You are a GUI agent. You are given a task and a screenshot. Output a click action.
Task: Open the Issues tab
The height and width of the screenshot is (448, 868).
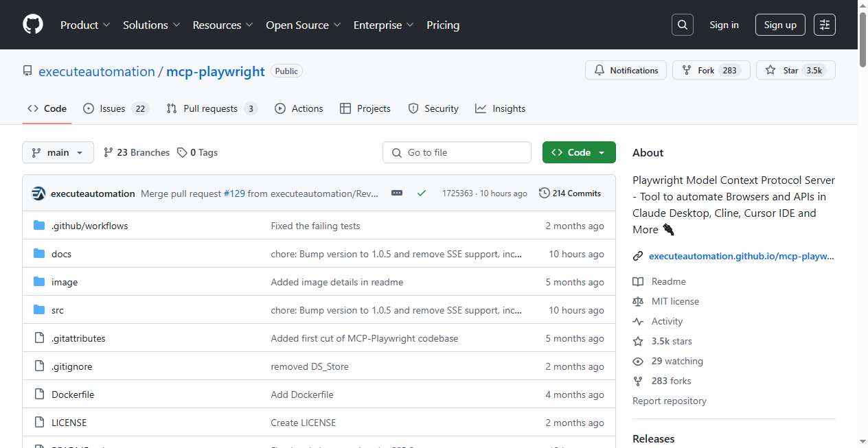[x=116, y=108]
